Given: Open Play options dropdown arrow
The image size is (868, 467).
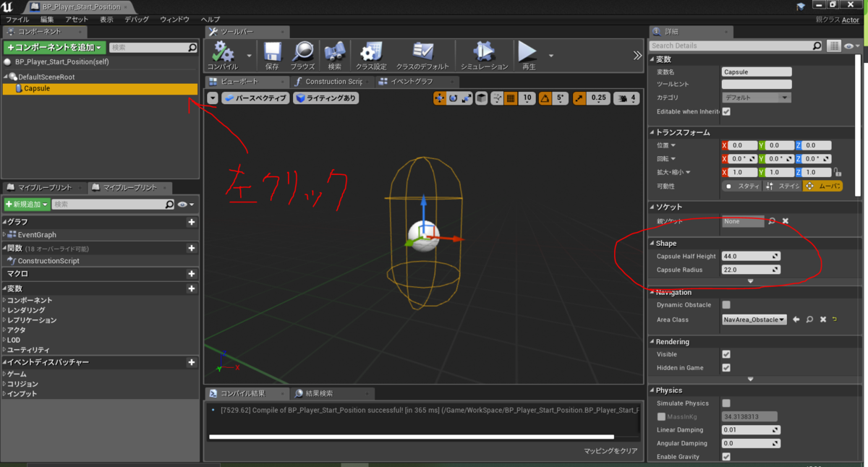Looking at the screenshot, I should click(x=551, y=55).
